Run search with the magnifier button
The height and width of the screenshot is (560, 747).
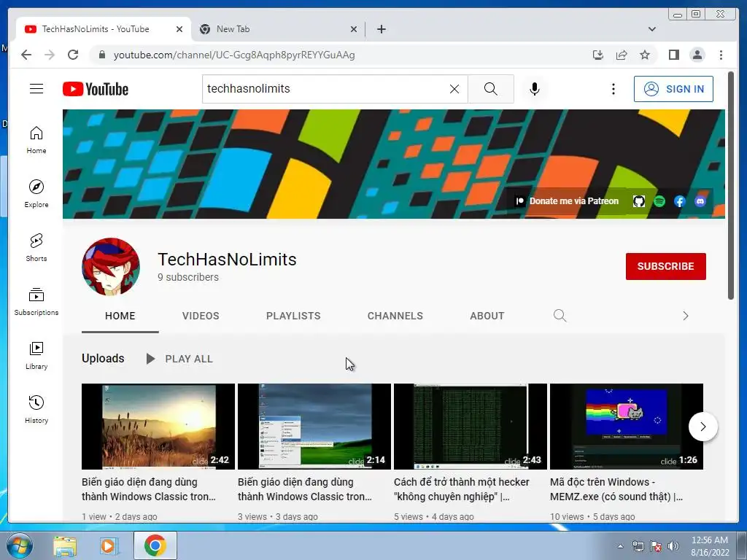coord(491,89)
